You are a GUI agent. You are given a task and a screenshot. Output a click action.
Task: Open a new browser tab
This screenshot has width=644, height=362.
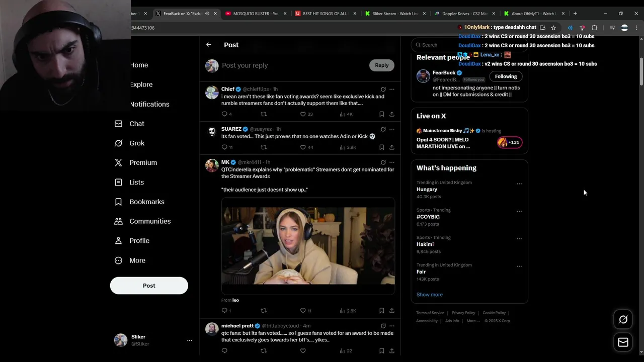(x=575, y=14)
